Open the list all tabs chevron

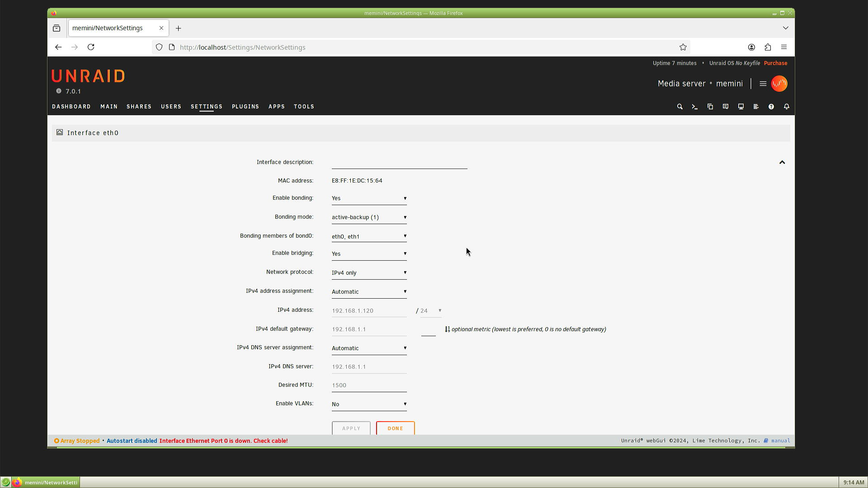(x=786, y=28)
